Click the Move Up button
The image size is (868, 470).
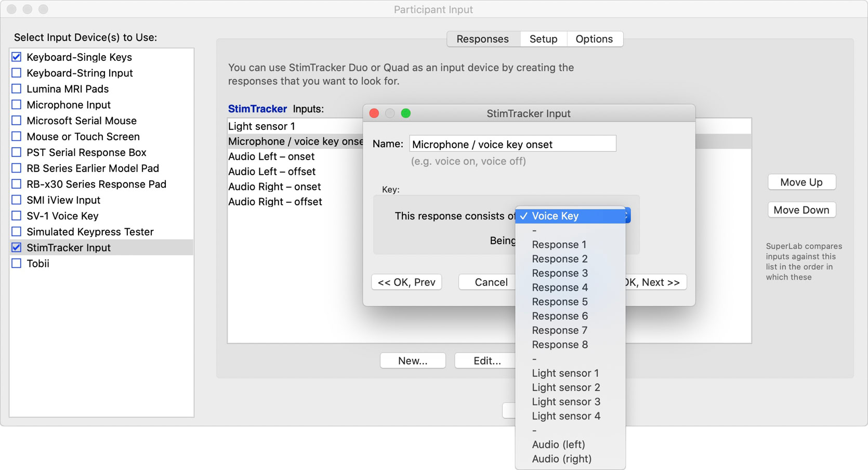click(801, 182)
